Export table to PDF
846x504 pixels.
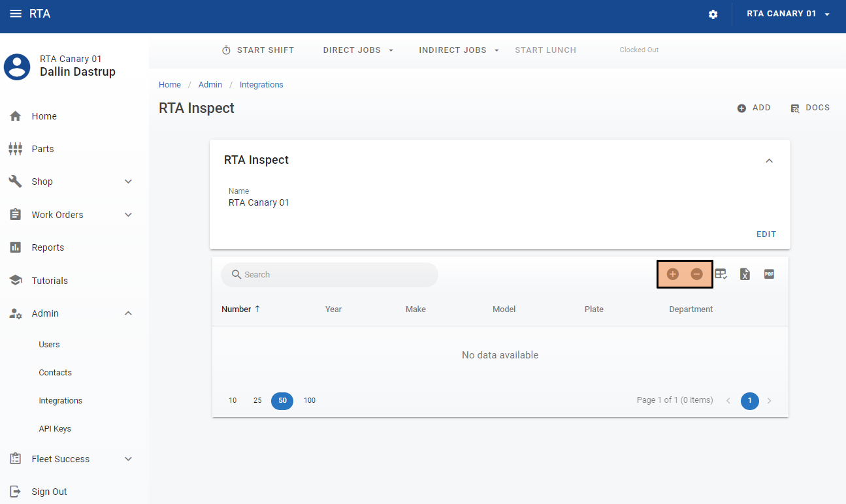(769, 274)
